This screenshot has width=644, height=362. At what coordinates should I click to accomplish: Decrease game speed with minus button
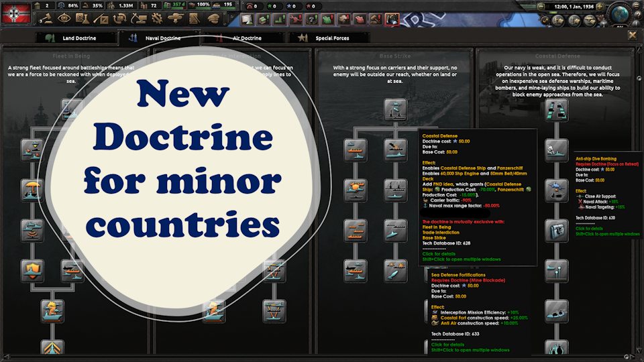[x=541, y=7]
